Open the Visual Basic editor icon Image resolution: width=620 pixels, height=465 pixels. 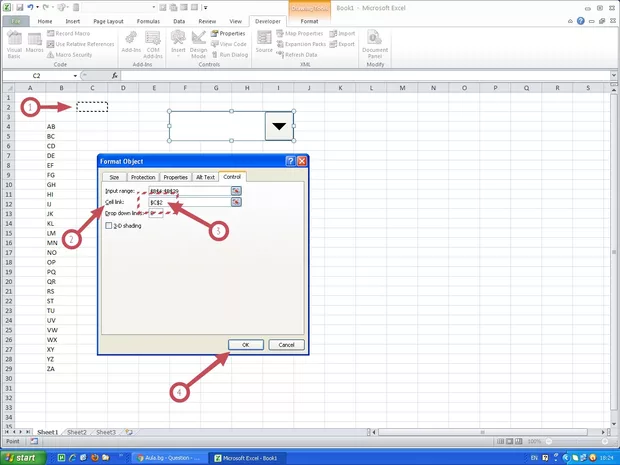pos(14,45)
